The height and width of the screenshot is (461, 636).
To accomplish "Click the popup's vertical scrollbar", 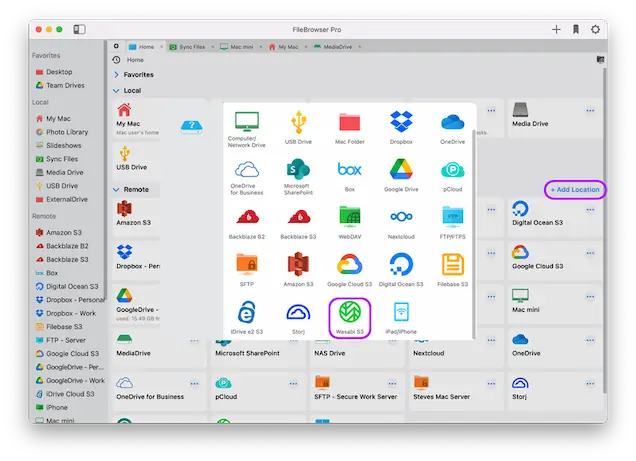I will (474, 234).
